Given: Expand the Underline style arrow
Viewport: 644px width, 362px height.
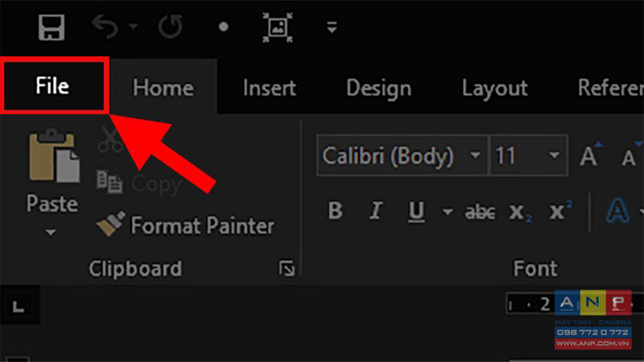Looking at the screenshot, I should (x=448, y=212).
